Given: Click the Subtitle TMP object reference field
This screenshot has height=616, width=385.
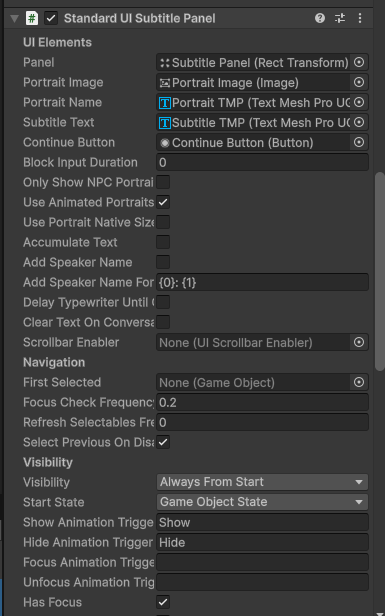Looking at the screenshot, I should pyautogui.click(x=253, y=123).
